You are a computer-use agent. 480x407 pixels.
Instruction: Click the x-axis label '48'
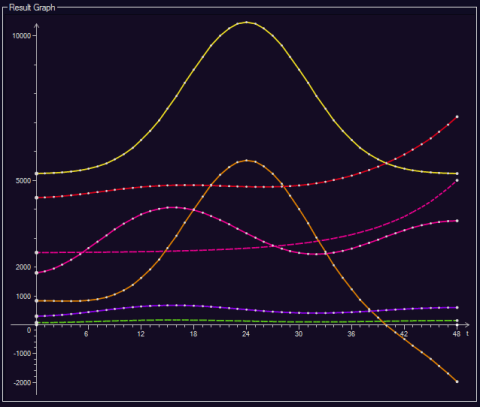(x=457, y=334)
